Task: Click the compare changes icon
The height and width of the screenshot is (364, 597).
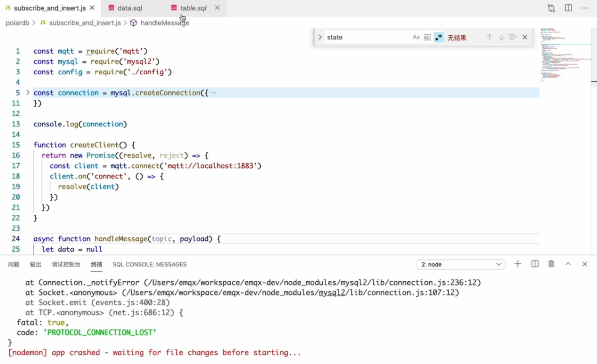Action: click(551, 8)
